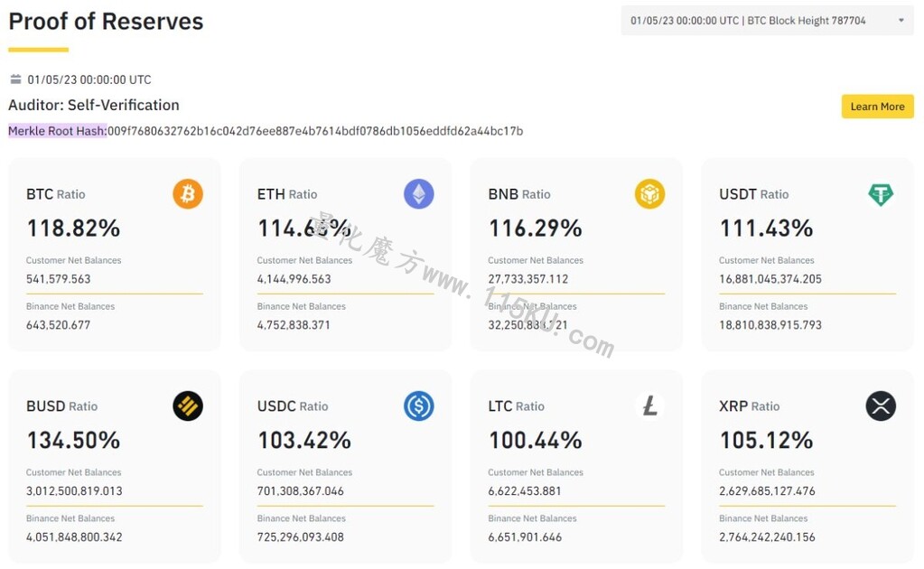Click USDT customer net balance 16,881,045,374.205
The image size is (924, 569).
[770, 279]
